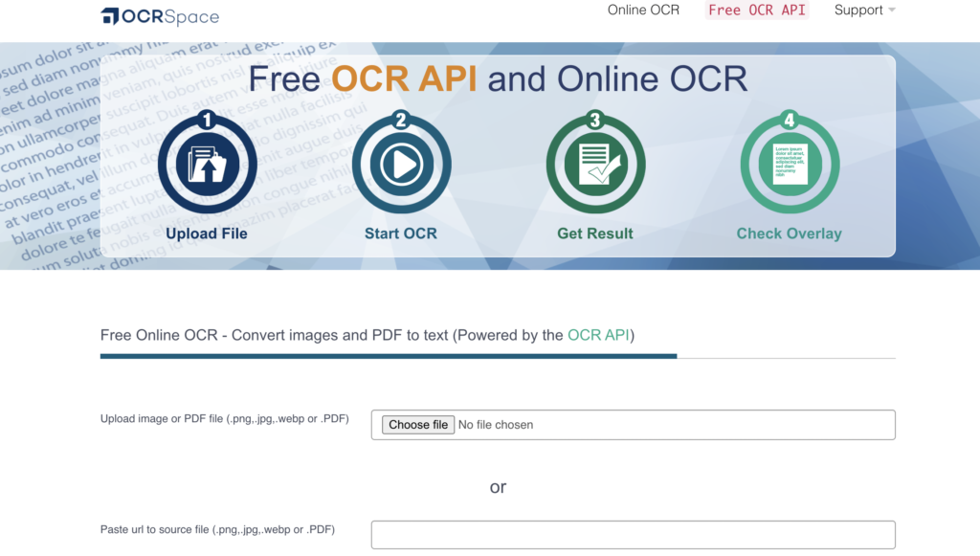The height and width of the screenshot is (556, 980).
Task: Focus the paste URL input field
Action: click(x=634, y=535)
